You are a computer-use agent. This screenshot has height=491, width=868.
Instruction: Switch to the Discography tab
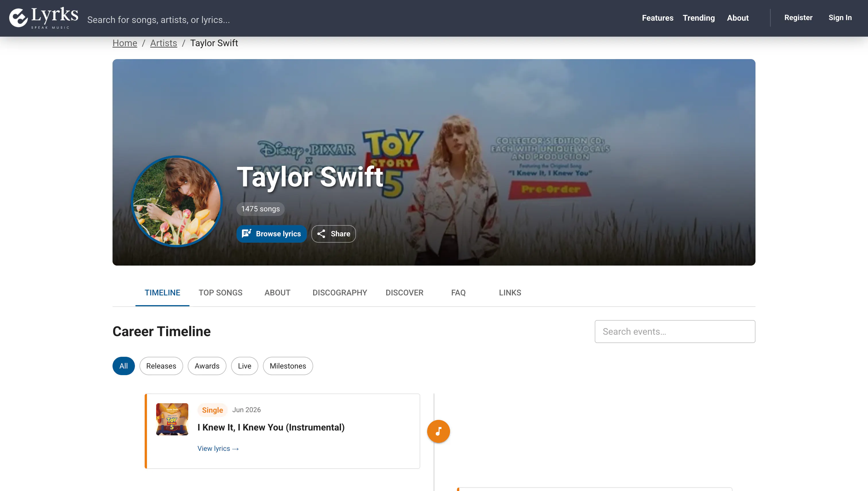click(340, 292)
